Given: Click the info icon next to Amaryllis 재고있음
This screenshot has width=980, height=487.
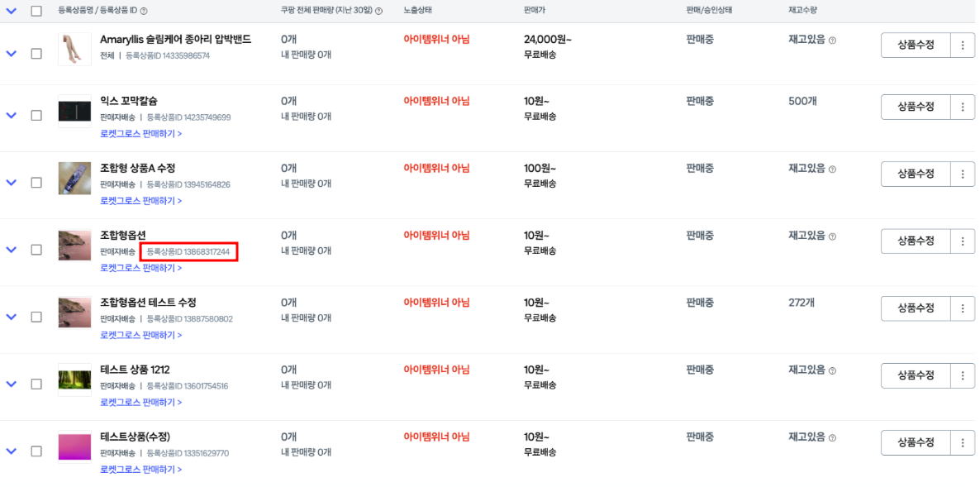Looking at the screenshot, I should pyautogui.click(x=832, y=41).
